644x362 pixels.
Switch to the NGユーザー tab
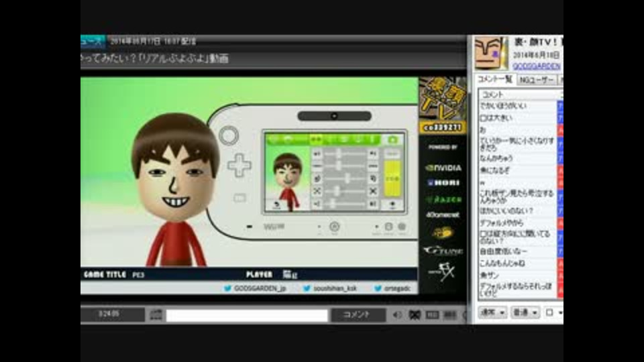pyautogui.click(x=537, y=80)
